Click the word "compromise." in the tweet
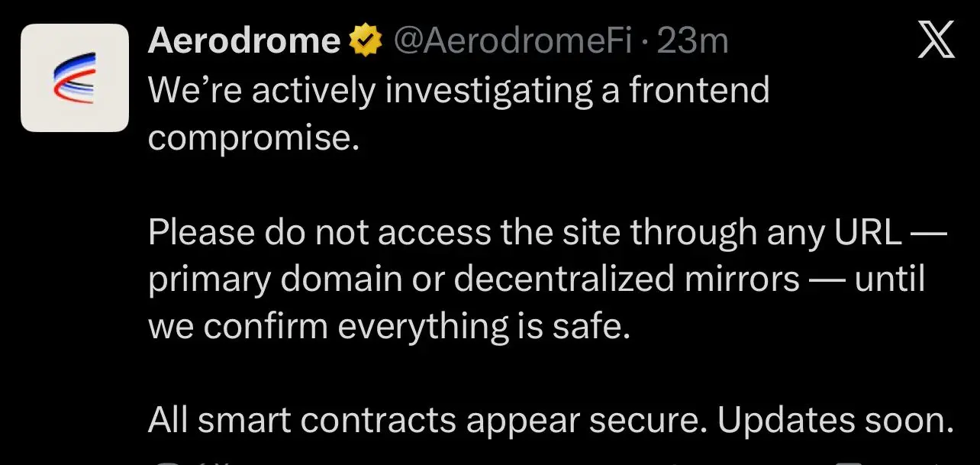The width and height of the screenshot is (980, 465). pos(253,138)
